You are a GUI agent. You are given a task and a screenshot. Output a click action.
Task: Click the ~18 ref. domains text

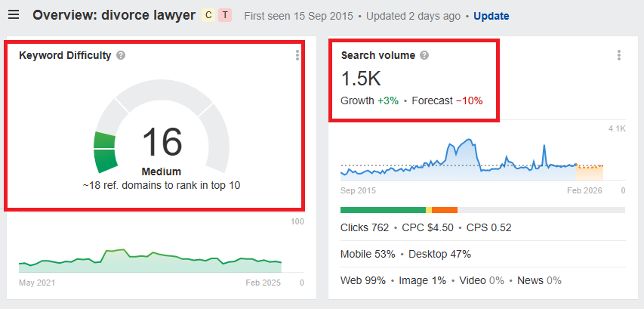pos(162,184)
